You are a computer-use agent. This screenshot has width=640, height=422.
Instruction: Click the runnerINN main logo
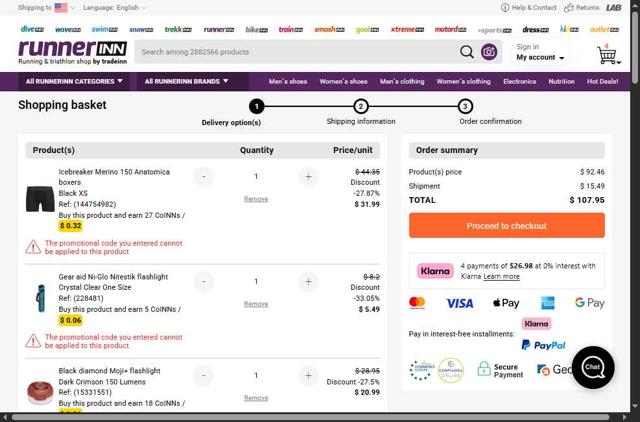tap(73, 52)
